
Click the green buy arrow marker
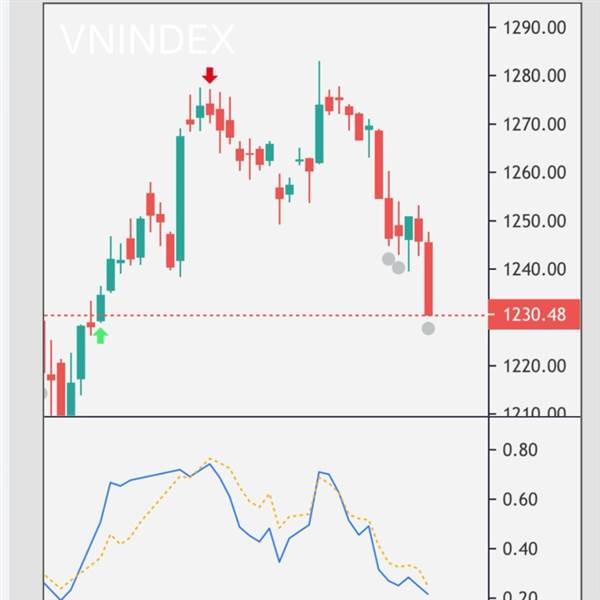tap(100, 336)
